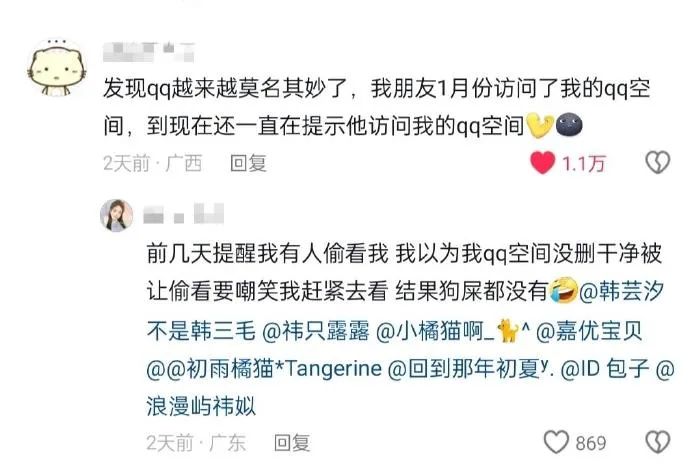The image size is (690, 467).
Task: Open mention @祎只露露
Action: coord(316,331)
